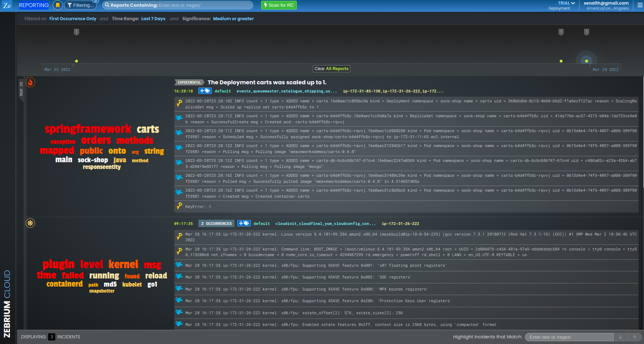
Task: Click the leftmost count flag above the timeline
Action: [x=77, y=32]
